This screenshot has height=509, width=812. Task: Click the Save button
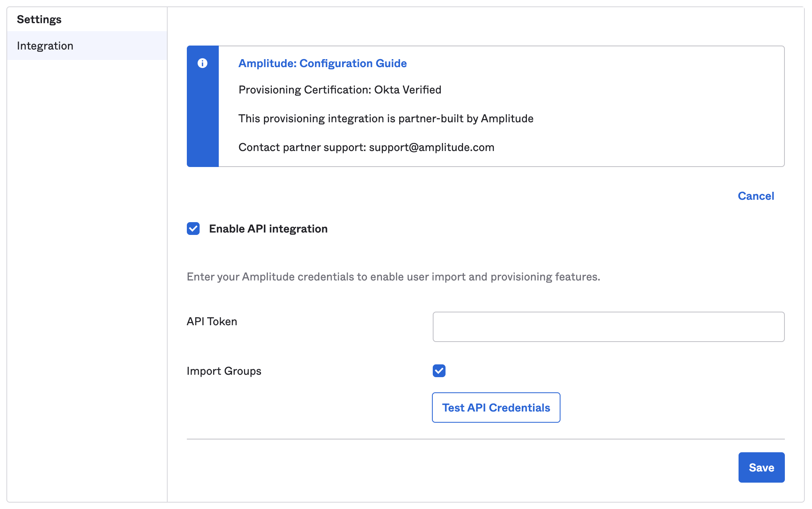(761, 467)
